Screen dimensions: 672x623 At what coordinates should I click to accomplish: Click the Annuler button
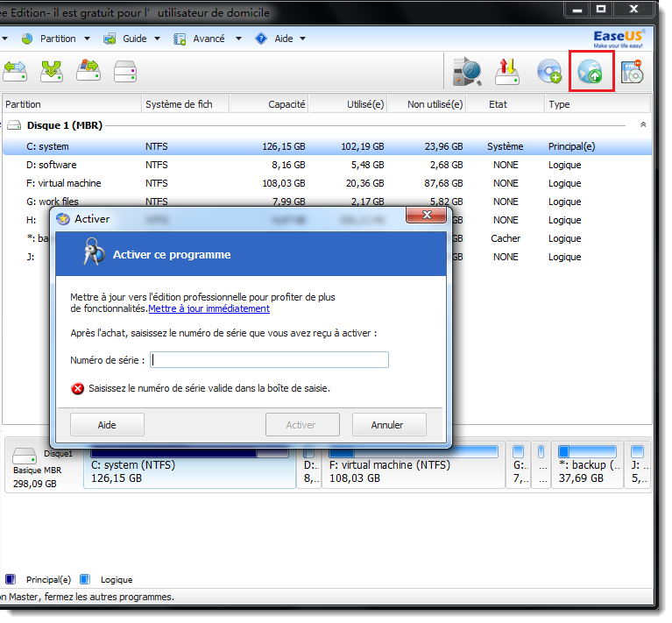(x=388, y=425)
